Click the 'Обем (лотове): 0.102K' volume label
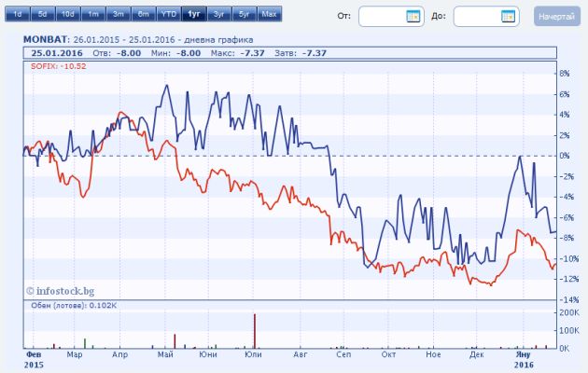 [74, 306]
